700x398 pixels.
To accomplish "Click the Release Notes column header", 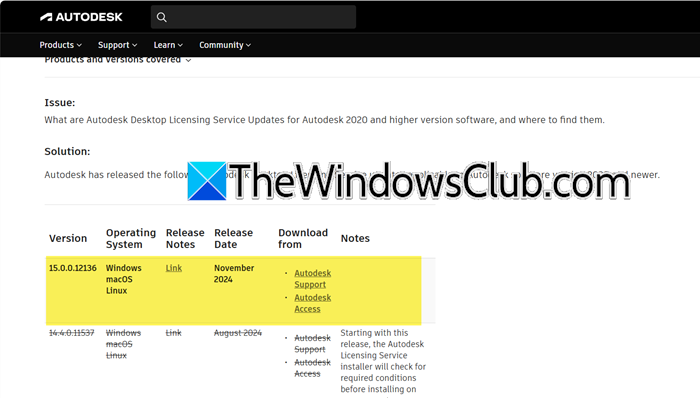I will [185, 238].
